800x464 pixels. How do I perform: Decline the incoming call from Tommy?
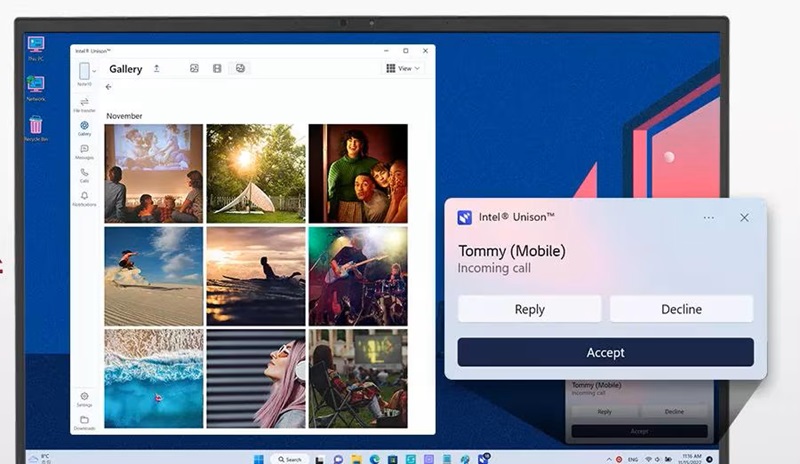point(681,309)
